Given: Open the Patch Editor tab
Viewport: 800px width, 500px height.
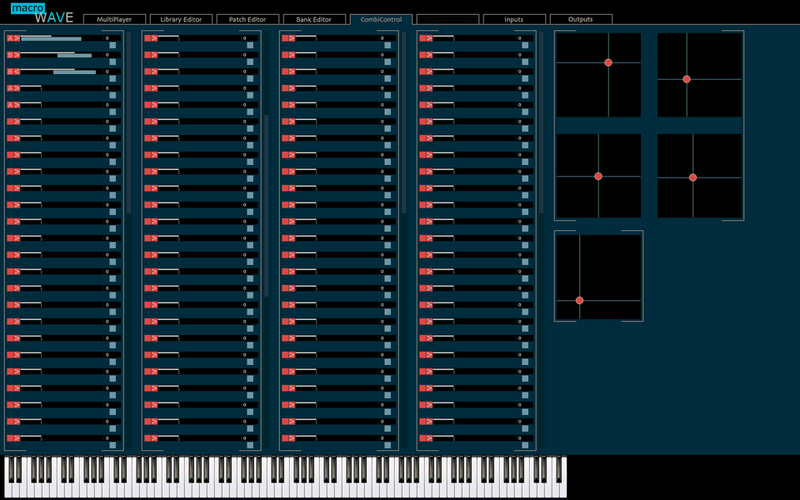Looking at the screenshot, I should [x=247, y=19].
